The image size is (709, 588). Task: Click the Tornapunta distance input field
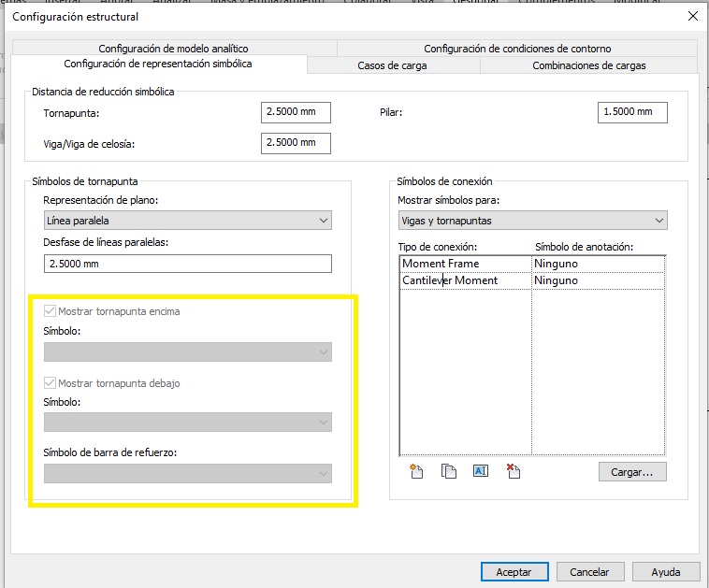(x=296, y=112)
